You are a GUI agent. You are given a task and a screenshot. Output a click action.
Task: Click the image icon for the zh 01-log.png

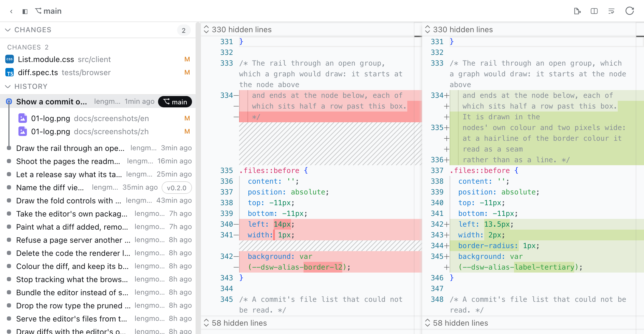23,132
